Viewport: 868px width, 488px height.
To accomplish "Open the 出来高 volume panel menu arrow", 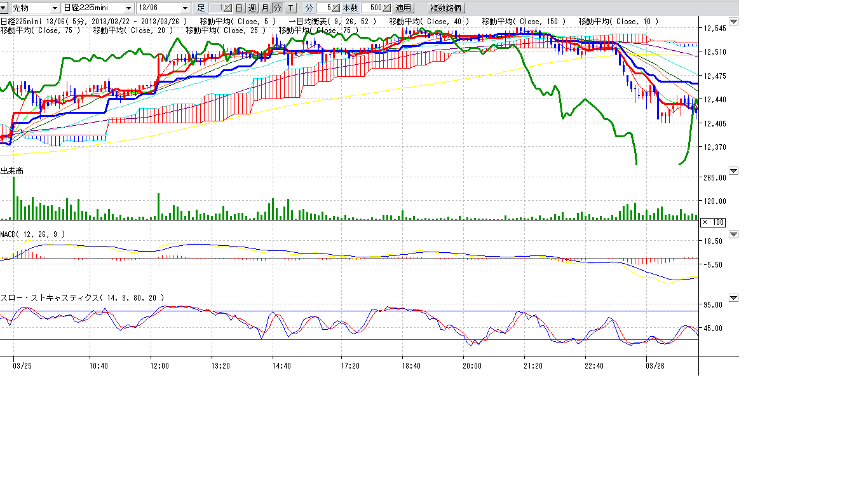I will 734,171.
